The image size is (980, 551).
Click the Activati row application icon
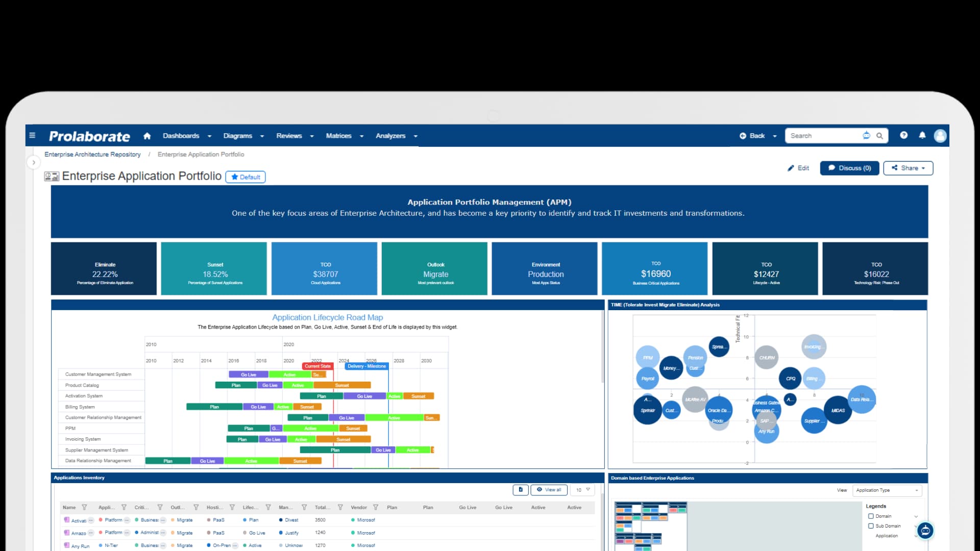click(66, 520)
